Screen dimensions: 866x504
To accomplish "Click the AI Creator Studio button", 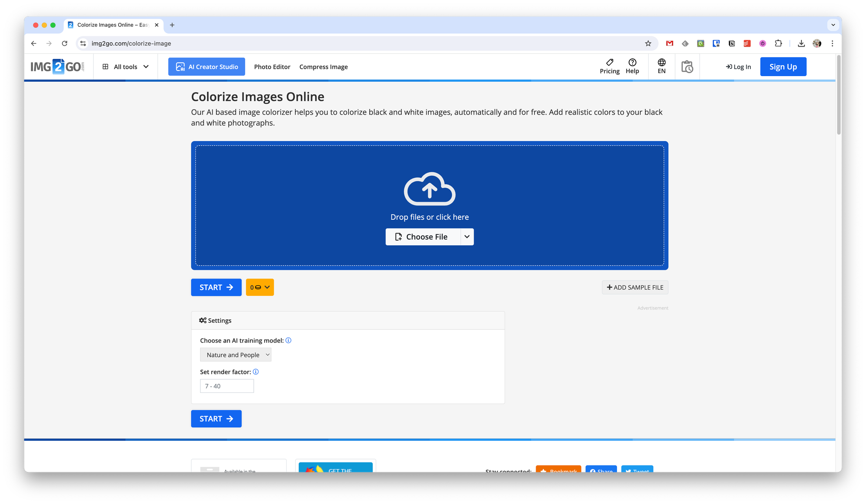I will click(x=207, y=67).
